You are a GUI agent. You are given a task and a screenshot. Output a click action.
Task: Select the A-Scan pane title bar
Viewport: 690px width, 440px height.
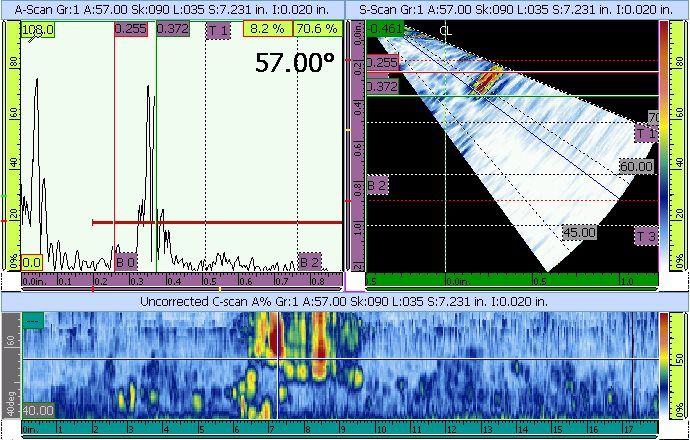172,10
